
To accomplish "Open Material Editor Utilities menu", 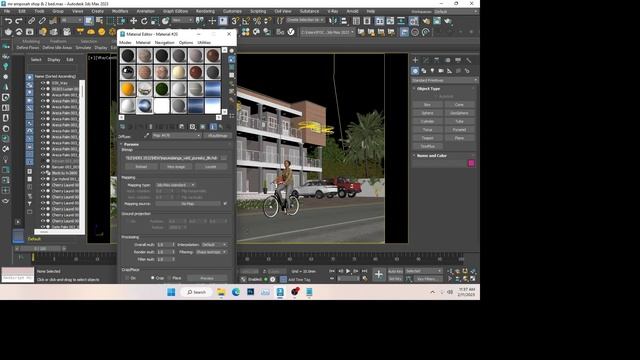I will [204, 42].
